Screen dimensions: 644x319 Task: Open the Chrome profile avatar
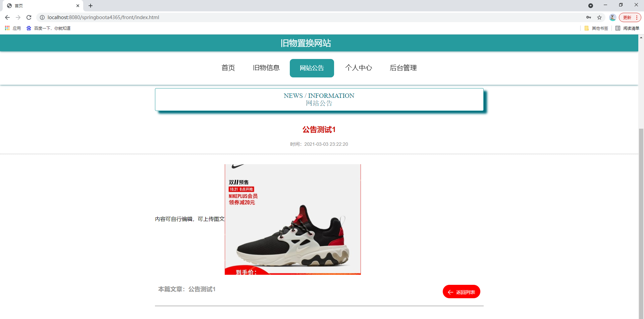612,17
